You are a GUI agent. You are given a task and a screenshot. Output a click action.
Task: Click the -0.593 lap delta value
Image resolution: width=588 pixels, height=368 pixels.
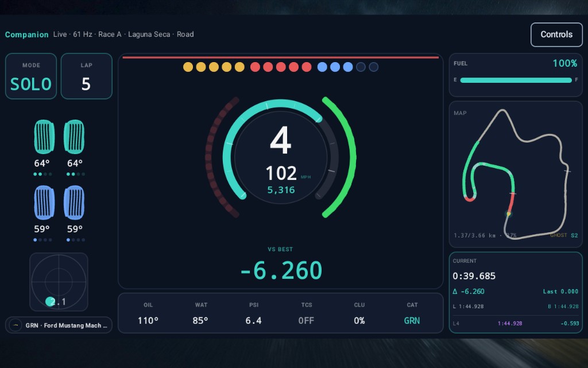569,323
